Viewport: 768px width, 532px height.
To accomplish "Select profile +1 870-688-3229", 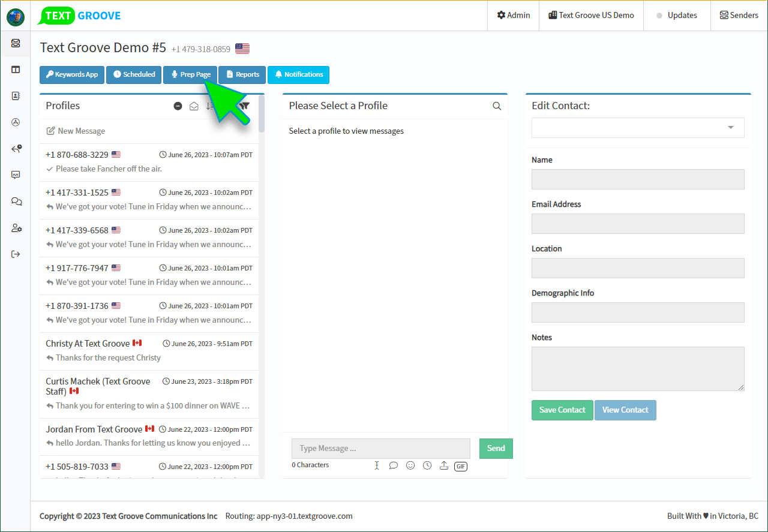I will tap(149, 162).
